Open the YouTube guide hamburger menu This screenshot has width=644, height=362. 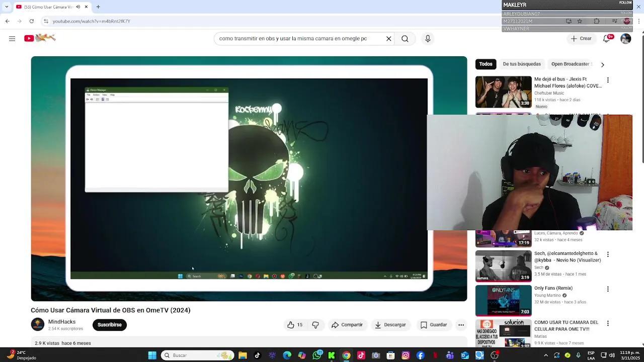tap(12, 39)
